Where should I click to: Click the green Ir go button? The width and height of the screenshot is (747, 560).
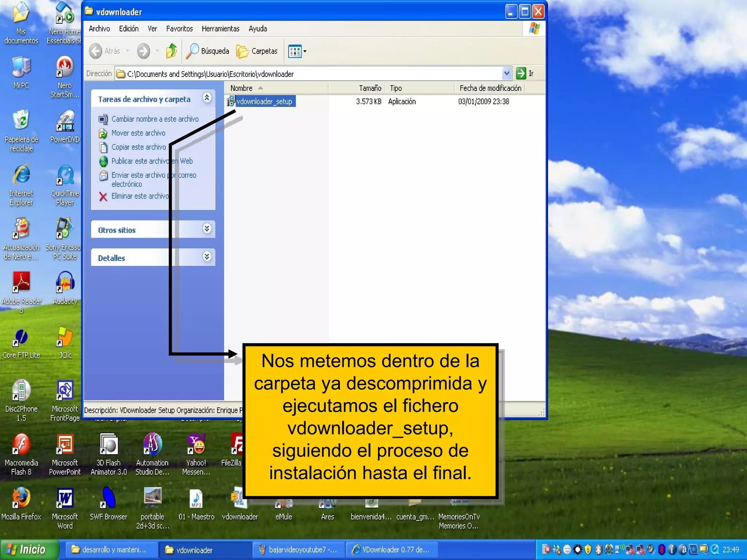coord(525,73)
